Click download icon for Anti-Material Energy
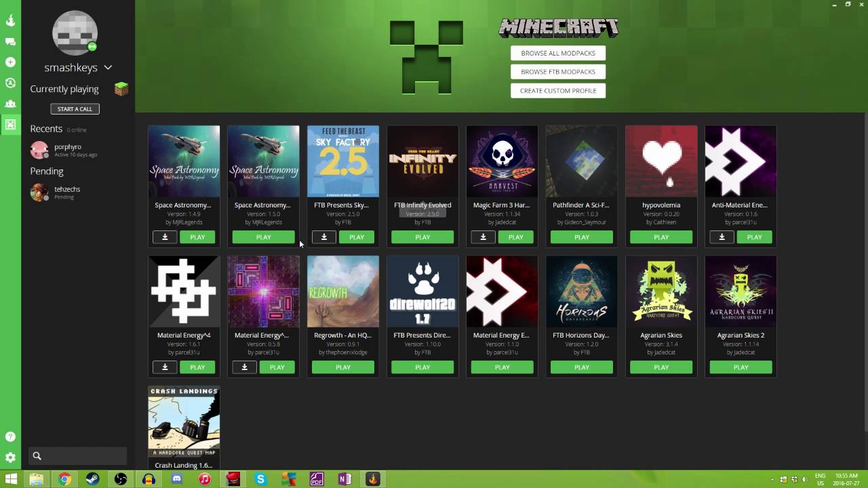The image size is (868, 488). [x=722, y=237]
